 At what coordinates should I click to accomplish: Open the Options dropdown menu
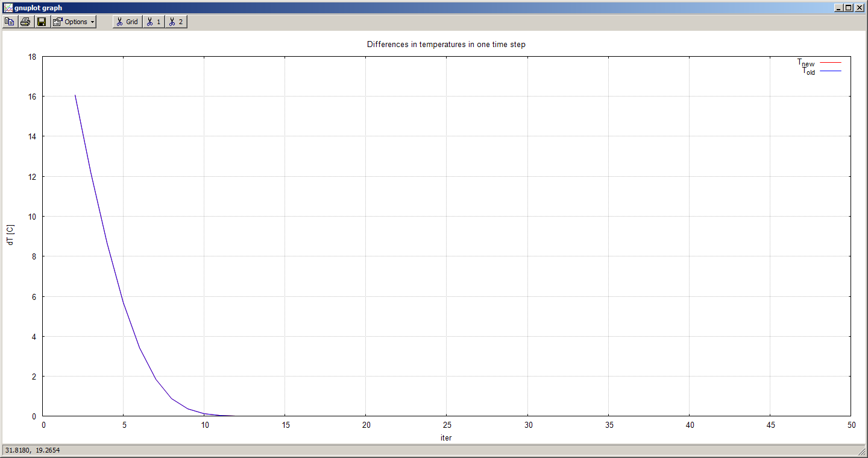click(74, 22)
